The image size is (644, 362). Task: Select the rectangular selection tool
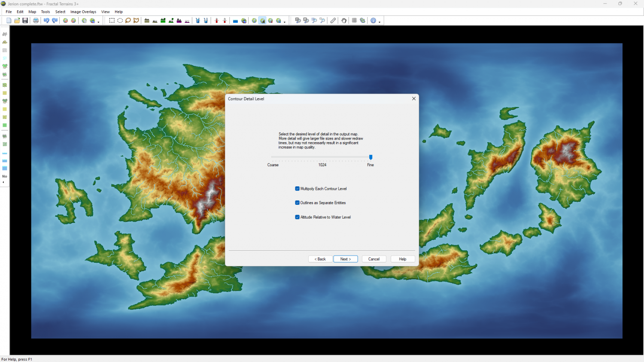(x=112, y=21)
